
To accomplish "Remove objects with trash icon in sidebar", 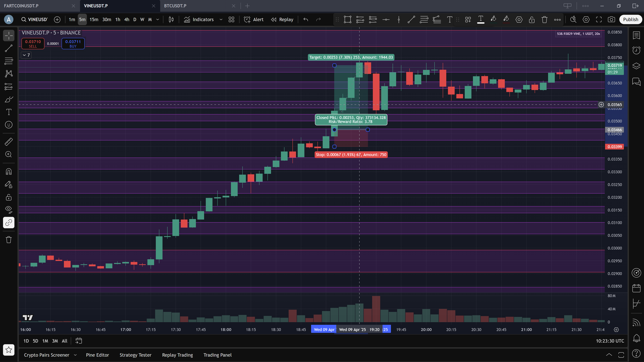I will [x=9, y=240].
